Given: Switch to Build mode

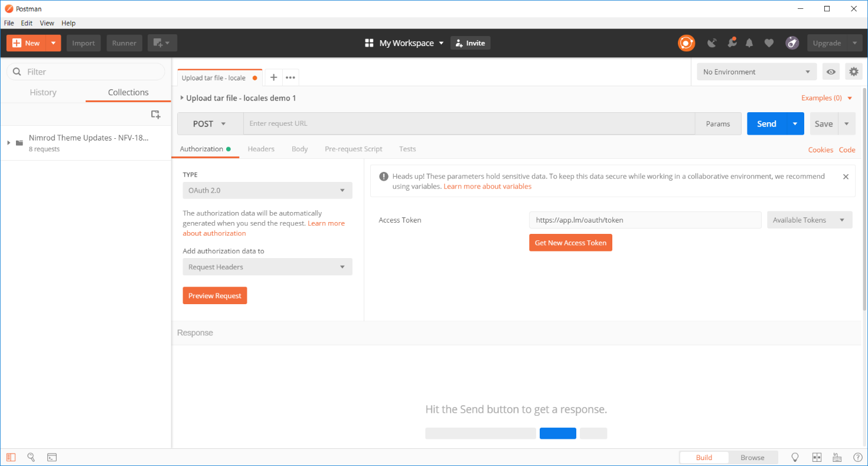Looking at the screenshot, I should pyautogui.click(x=704, y=457).
